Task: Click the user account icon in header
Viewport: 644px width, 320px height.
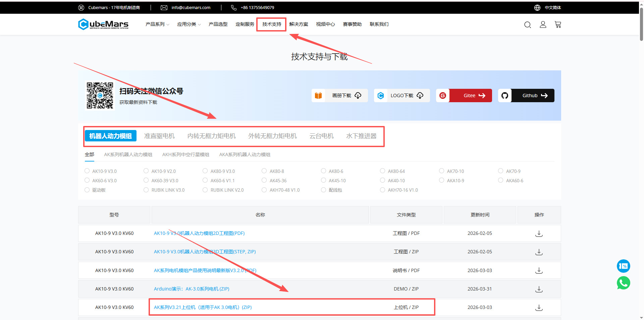Action: click(x=543, y=24)
